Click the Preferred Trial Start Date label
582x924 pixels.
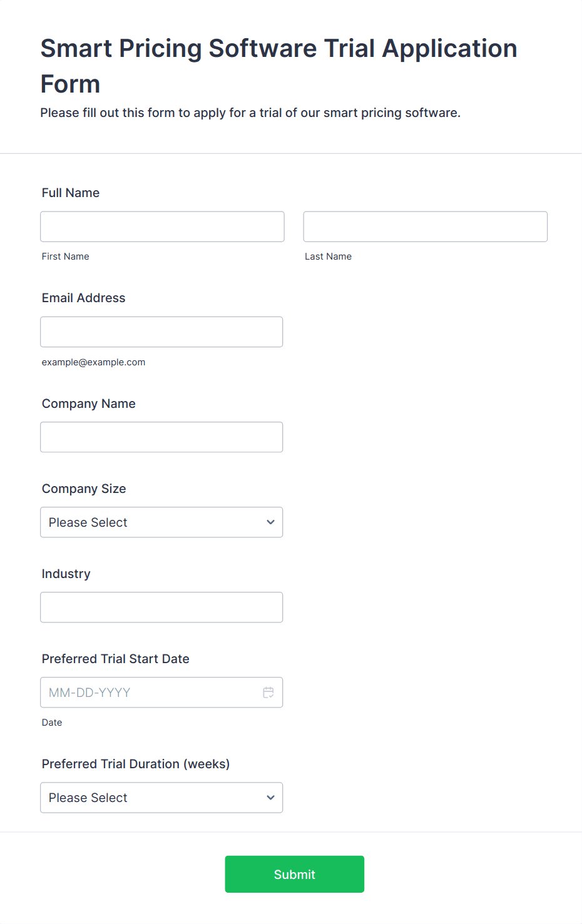point(115,659)
